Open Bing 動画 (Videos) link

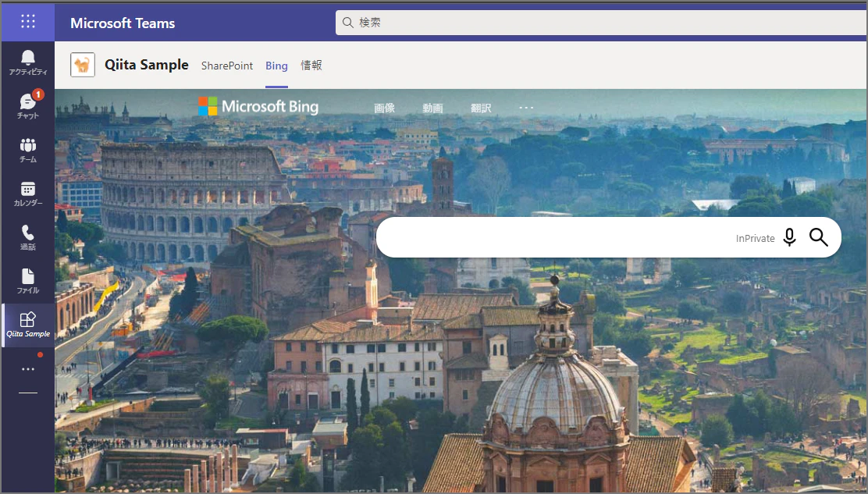click(x=432, y=108)
